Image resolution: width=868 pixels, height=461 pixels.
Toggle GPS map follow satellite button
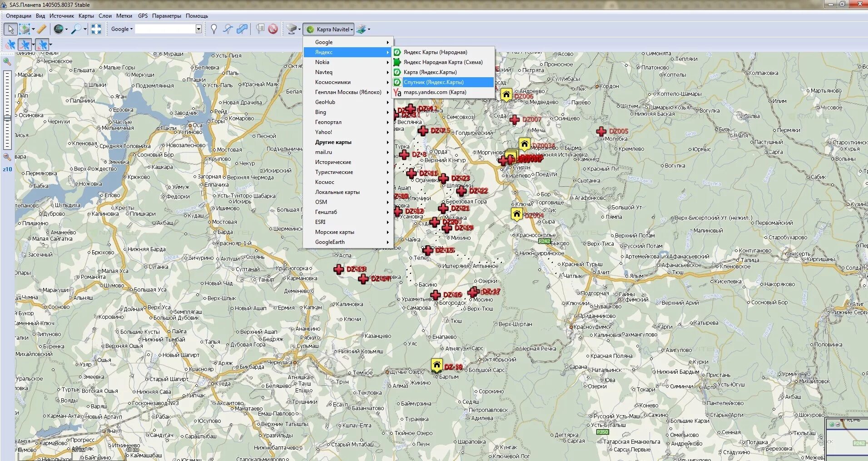[x=42, y=45]
